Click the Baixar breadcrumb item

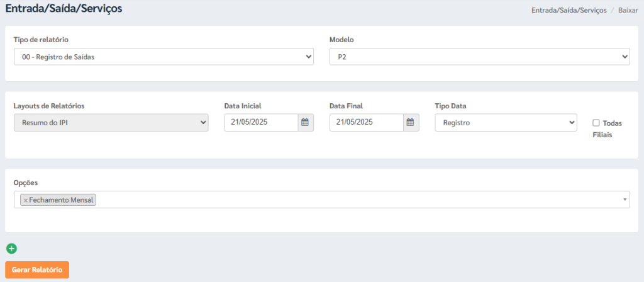pos(628,10)
